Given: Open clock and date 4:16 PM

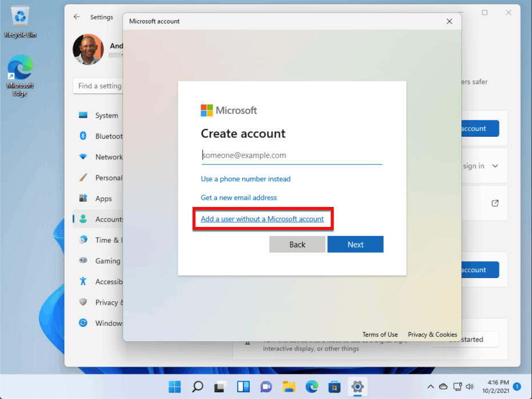Looking at the screenshot, I should (x=495, y=386).
